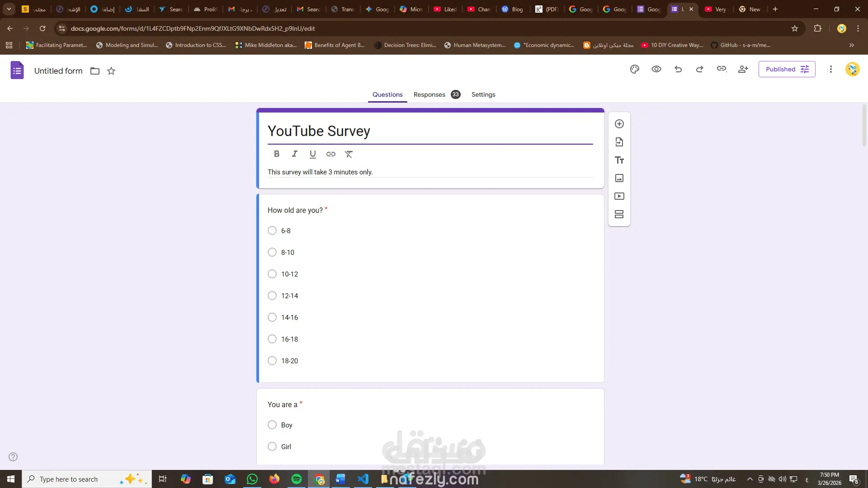
Task: Select the 16-18 age option
Action: coord(272,339)
